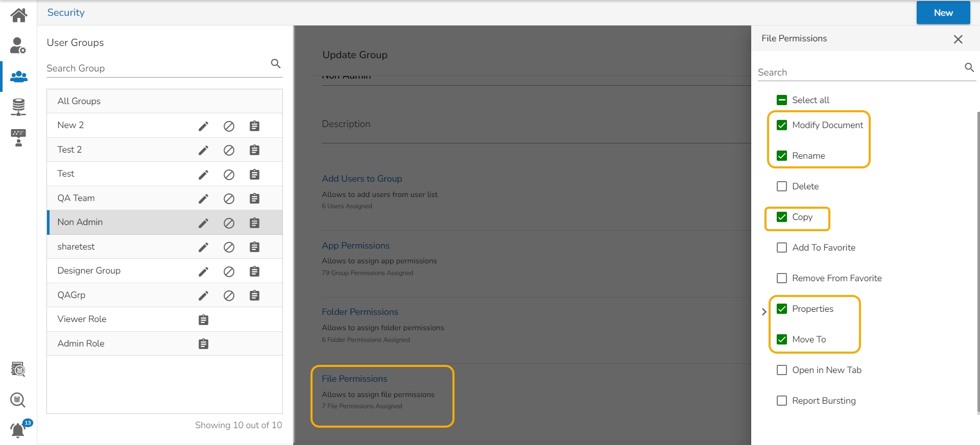The image size is (980, 445).
Task: Check Open in New Tab permission
Action: (782, 370)
